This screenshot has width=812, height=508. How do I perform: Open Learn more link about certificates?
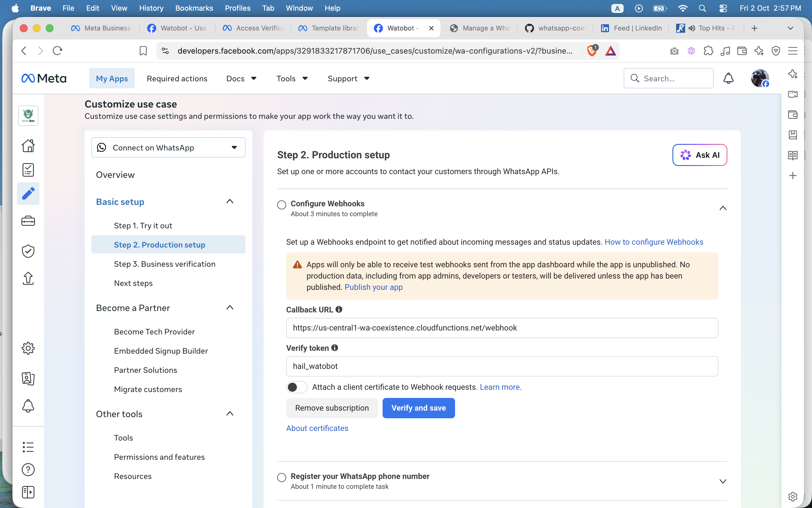[x=500, y=387]
